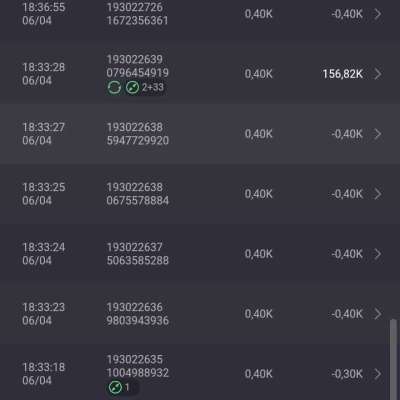Expand the -0,30K row chevron
The height and width of the screenshot is (400, 400).
377,374
